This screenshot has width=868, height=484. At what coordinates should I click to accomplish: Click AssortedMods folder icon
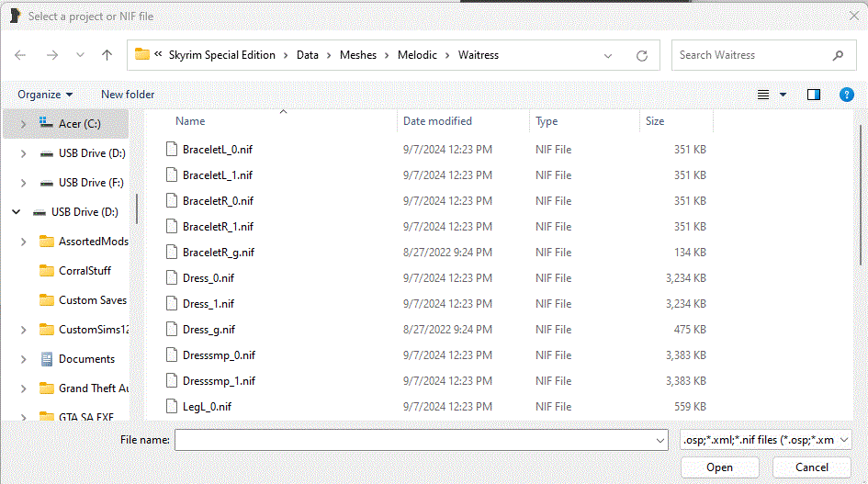coord(47,242)
